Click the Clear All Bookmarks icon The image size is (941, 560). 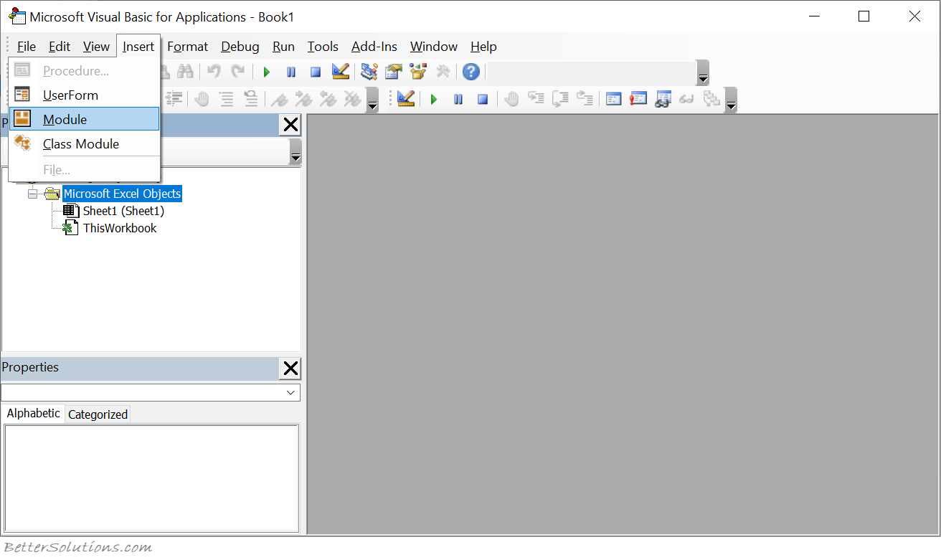(x=351, y=99)
